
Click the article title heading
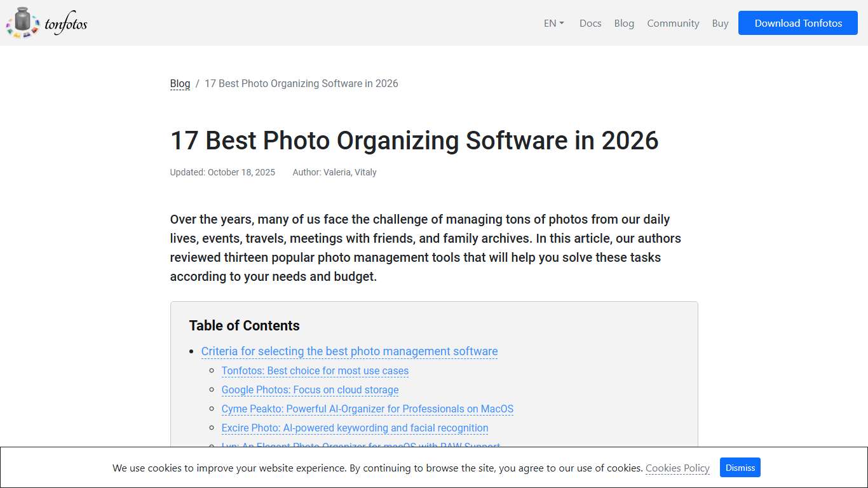(x=414, y=140)
